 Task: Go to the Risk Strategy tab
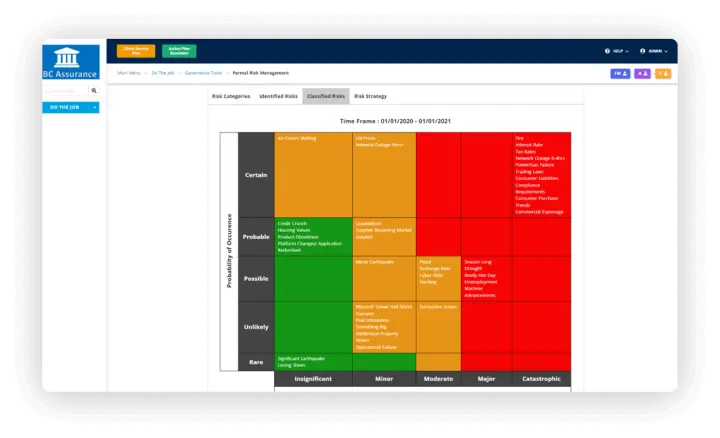point(370,96)
